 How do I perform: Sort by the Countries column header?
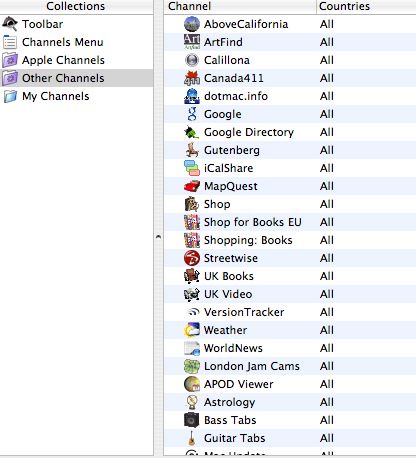click(x=366, y=6)
